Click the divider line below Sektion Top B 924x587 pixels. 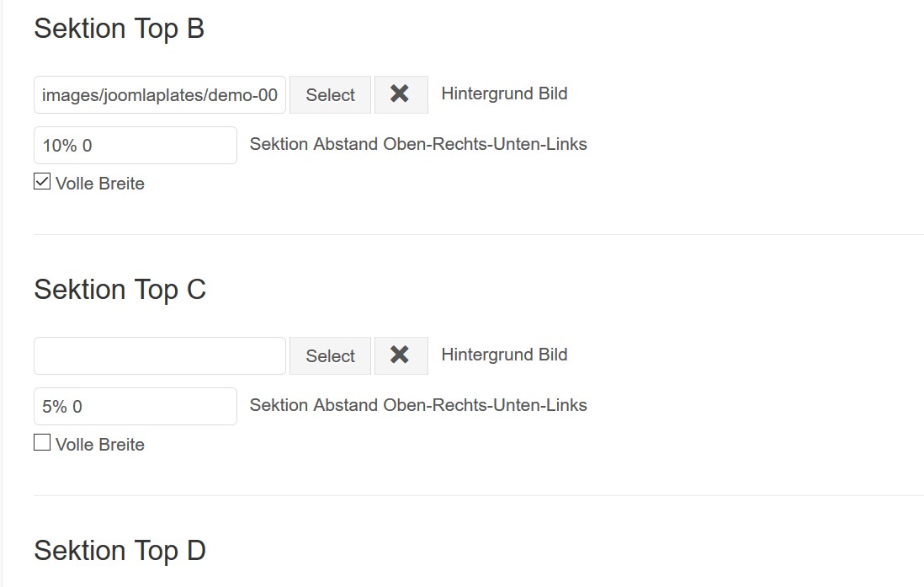[x=478, y=234]
